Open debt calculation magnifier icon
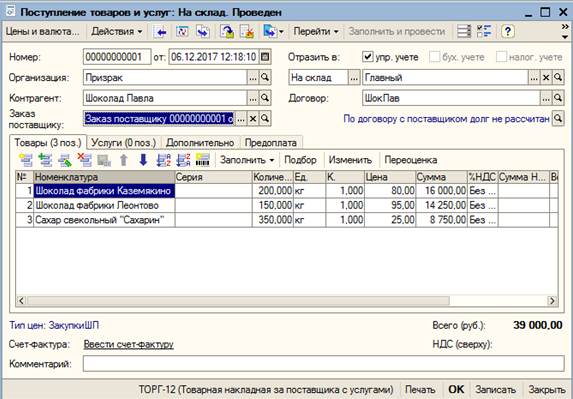Viewport: 573px width, 399px height. pos(558,118)
